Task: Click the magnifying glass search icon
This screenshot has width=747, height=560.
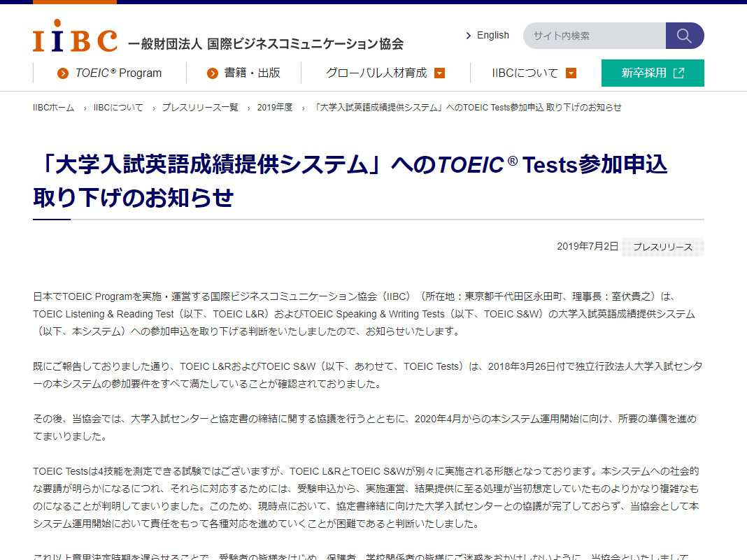Action: point(685,36)
